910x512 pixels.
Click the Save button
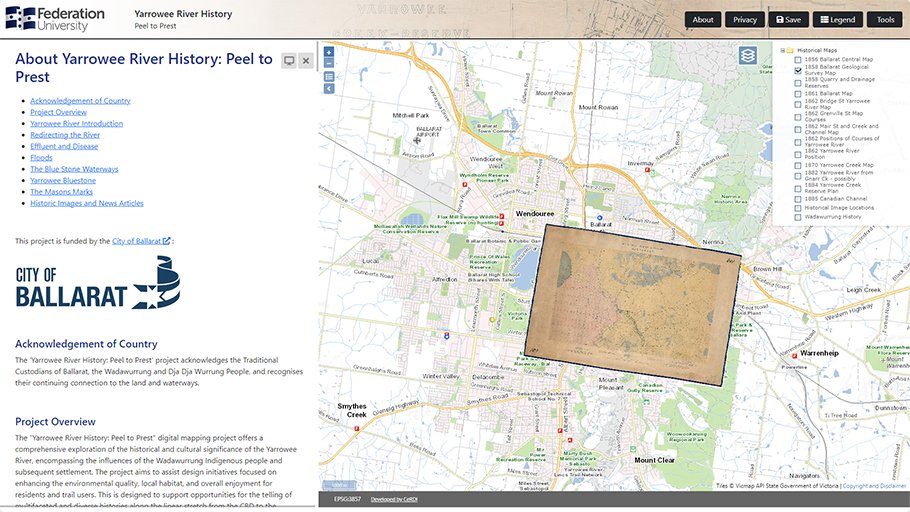[x=788, y=20]
